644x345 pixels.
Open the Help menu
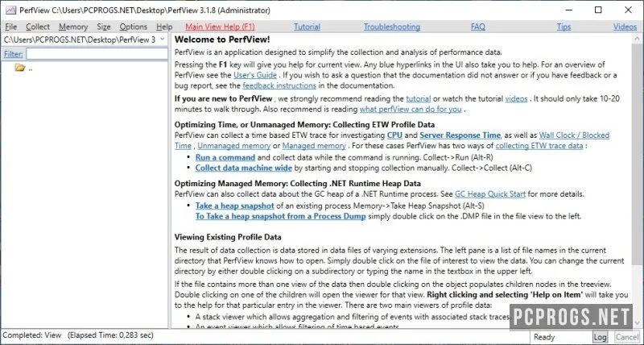(164, 27)
